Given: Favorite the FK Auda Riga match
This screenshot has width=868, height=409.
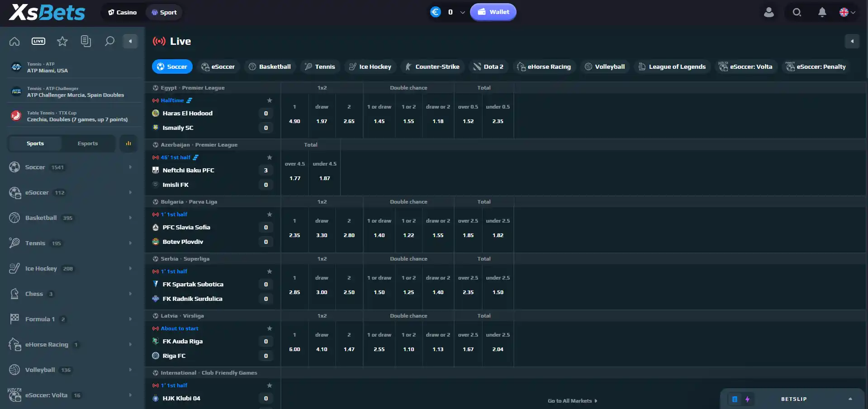Looking at the screenshot, I should 270,328.
